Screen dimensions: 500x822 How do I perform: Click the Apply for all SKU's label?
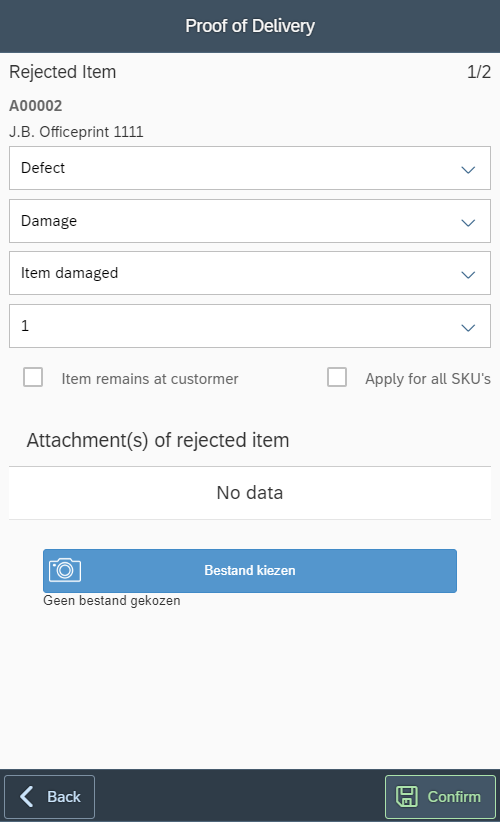(x=428, y=378)
